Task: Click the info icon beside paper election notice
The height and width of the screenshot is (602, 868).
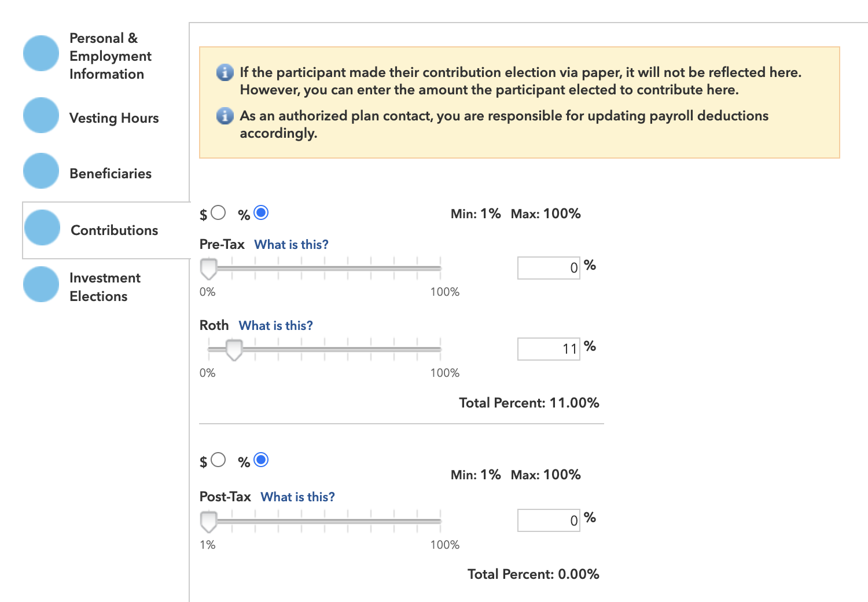Action: [x=225, y=72]
